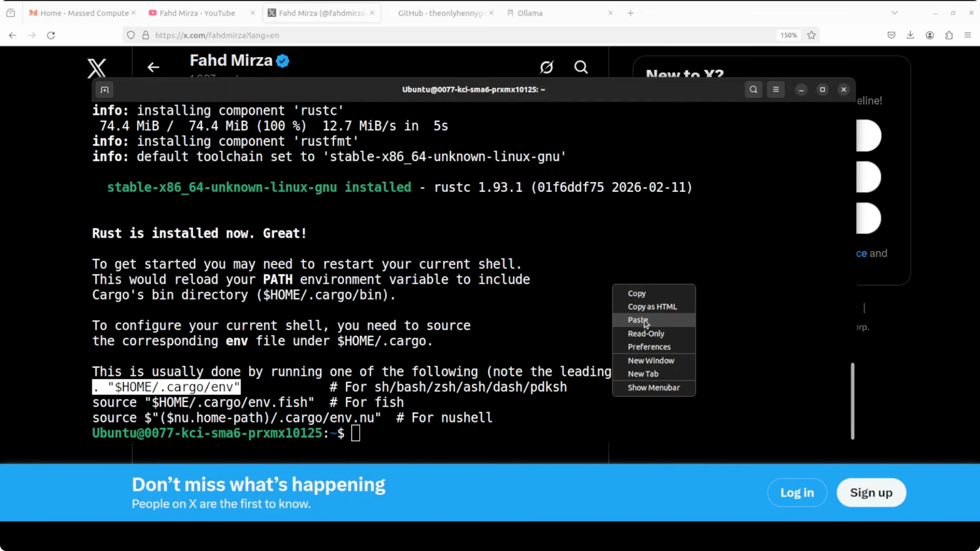Click the new terminal tab icon
The height and width of the screenshot is (551, 980).
[x=105, y=90]
